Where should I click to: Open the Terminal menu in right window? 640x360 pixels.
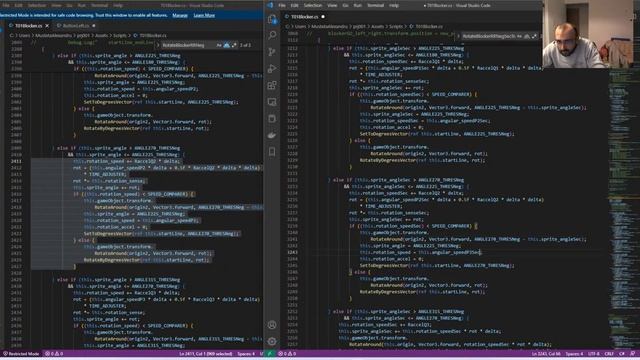[x=375, y=6]
